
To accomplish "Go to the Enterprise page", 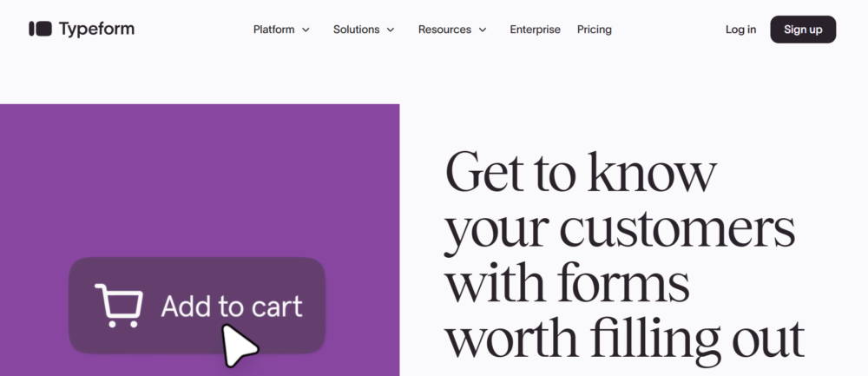I will coord(535,30).
